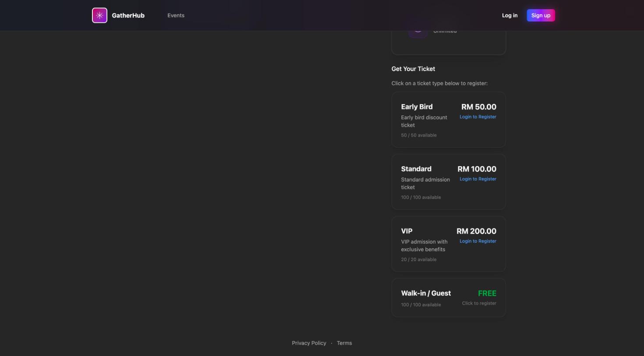The height and width of the screenshot is (356, 644).
Task: Click Login to Register under RM 50.00
Action: [x=478, y=117]
